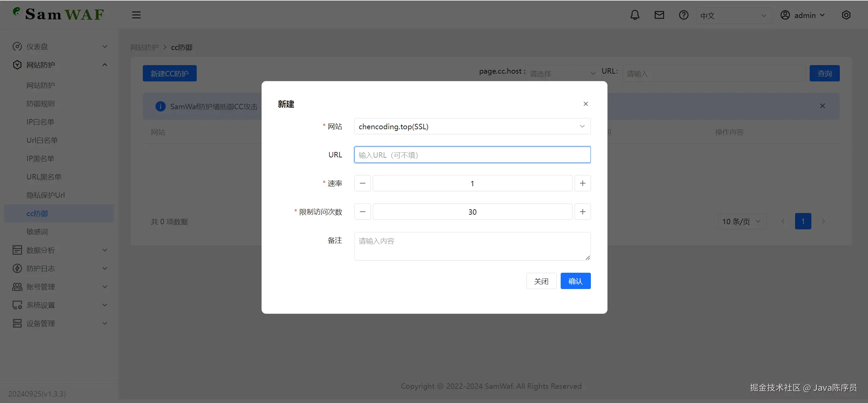Click the URL input field in dialog
Image resolution: width=868 pixels, height=403 pixels.
point(472,155)
